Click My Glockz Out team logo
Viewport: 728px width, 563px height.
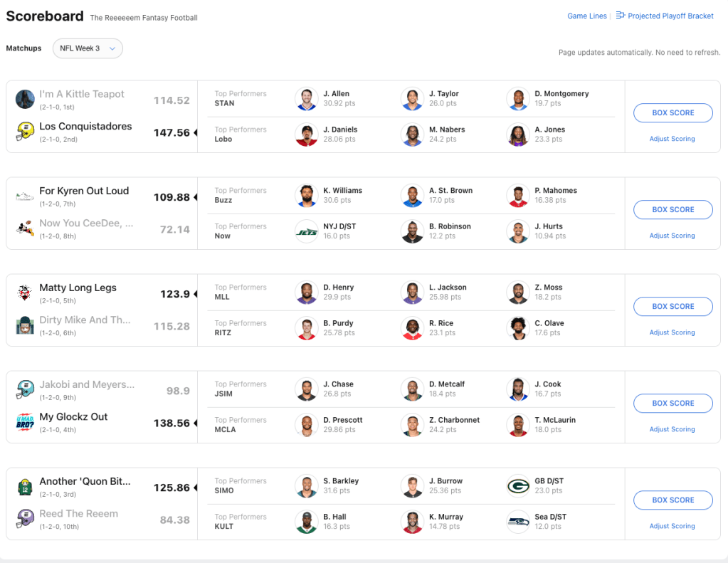[x=26, y=422]
